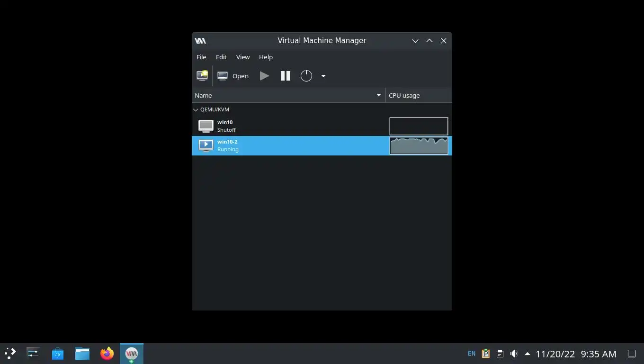Select the win10 Shutoff machine
Viewport: 644px width, 364px height.
point(322,126)
